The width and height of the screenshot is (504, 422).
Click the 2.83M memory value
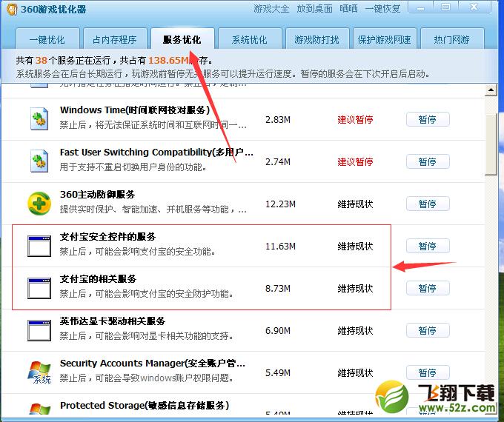point(278,120)
